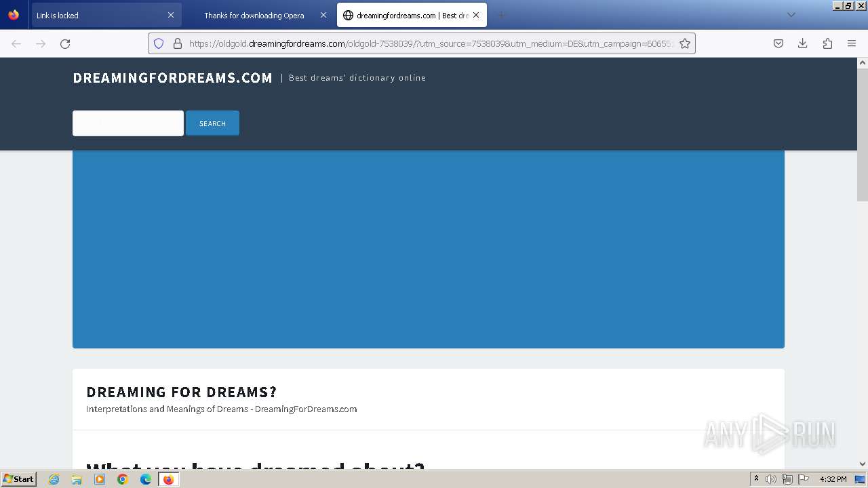This screenshot has height=488, width=868.
Task: Click the vertical scrollbar thumb
Action: point(863,135)
